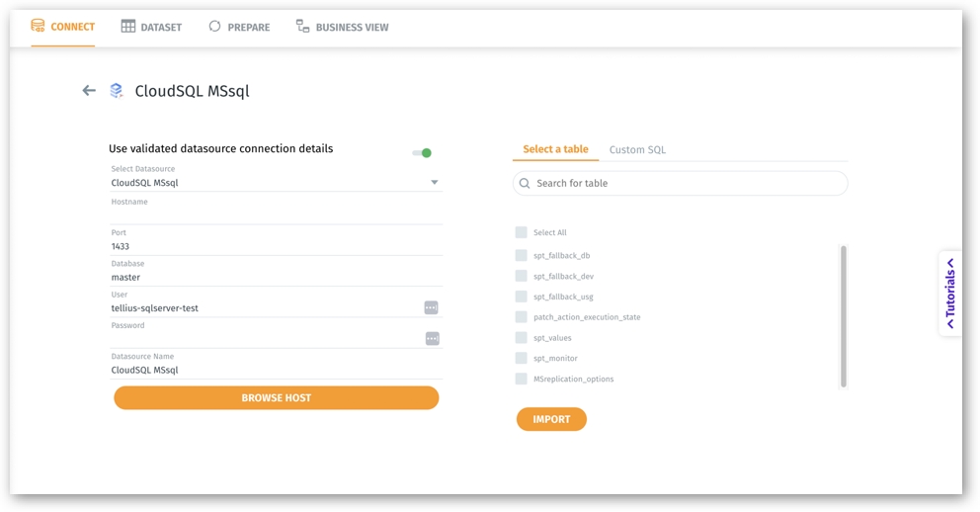Click the ellipsis icon beside Password field

[x=432, y=338]
